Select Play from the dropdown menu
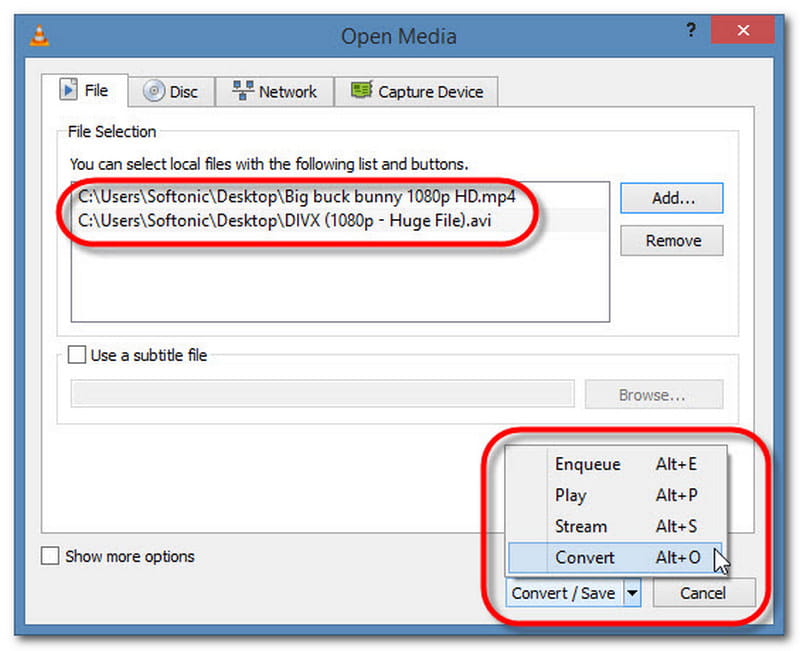Image resolution: width=800 pixels, height=651 pixels. click(570, 495)
